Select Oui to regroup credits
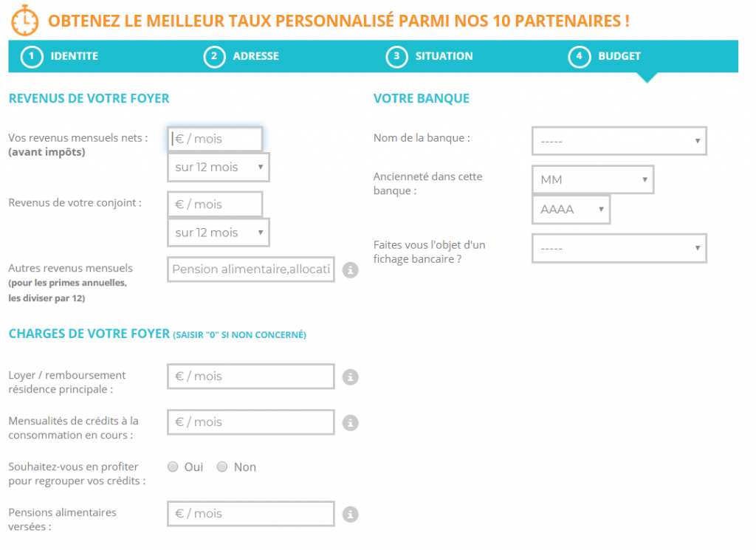Image resolution: width=756 pixels, height=550 pixels. point(173,467)
